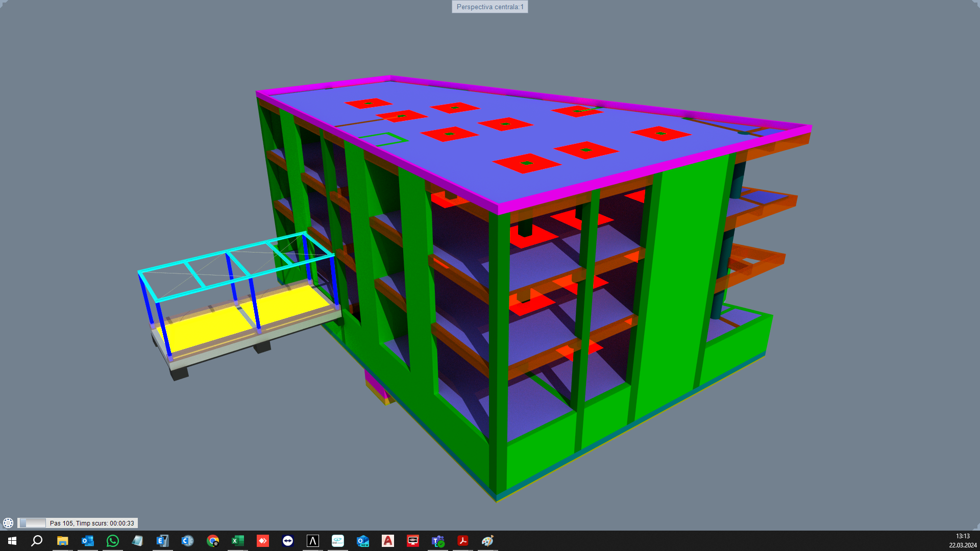This screenshot has height=551, width=980.
Task: Open Paint from the taskbar
Action: coord(487,541)
